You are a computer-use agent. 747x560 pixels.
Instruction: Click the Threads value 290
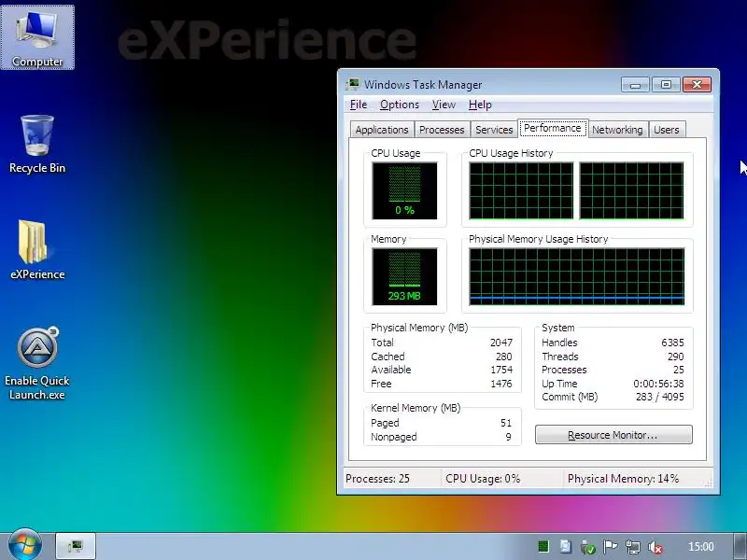[675, 357]
